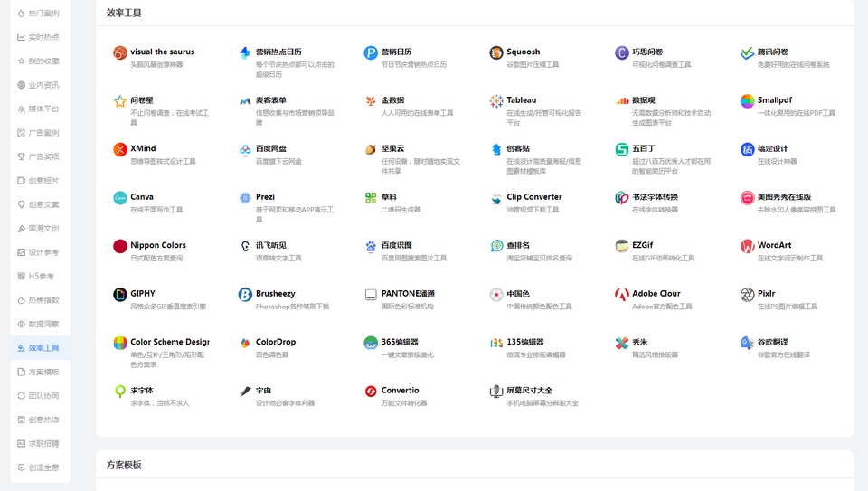
Task: Click the Pixlr icon
Action: 748,295
